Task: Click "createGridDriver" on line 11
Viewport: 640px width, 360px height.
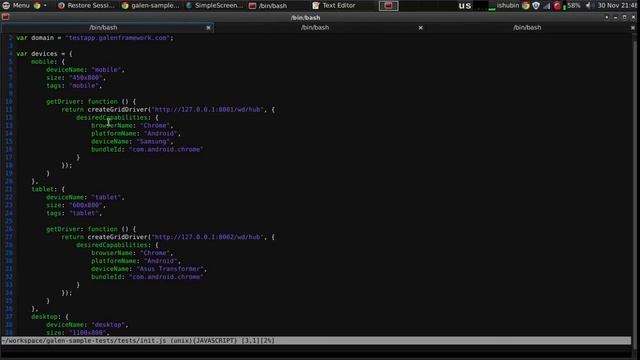Action: click(117, 109)
